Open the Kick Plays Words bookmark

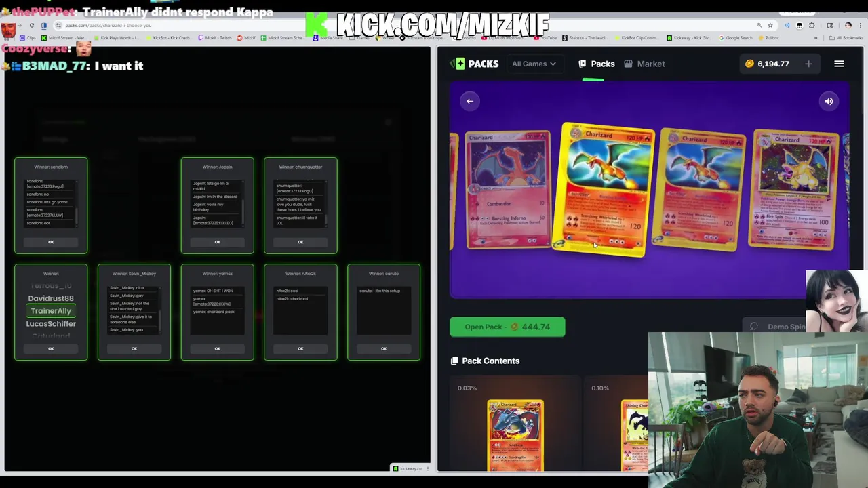(116, 38)
